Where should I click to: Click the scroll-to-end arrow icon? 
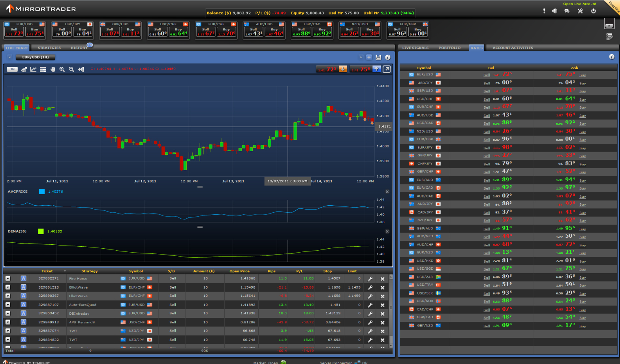click(x=81, y=69)
